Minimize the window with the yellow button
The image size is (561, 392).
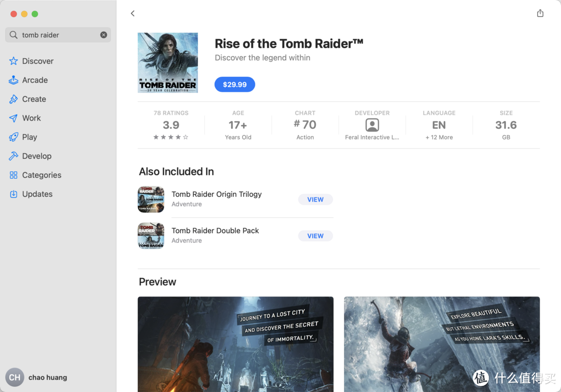coord(24,14)
